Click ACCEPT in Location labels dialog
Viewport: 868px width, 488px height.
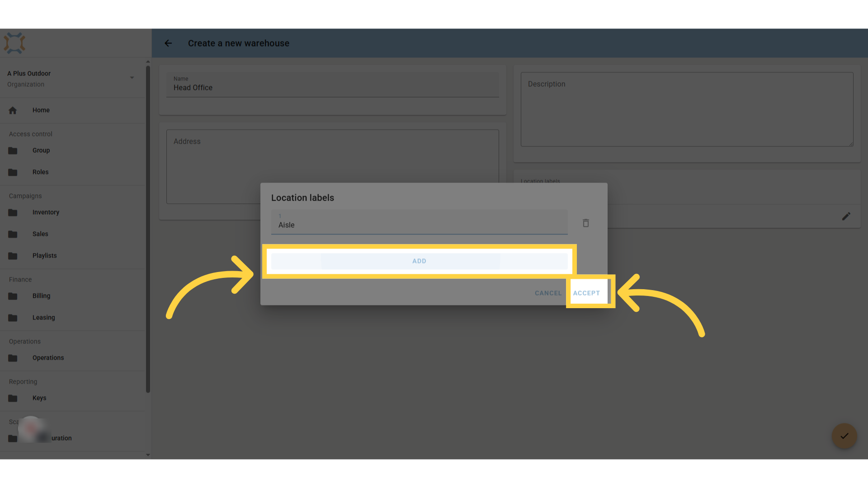[x=586, y=293]
